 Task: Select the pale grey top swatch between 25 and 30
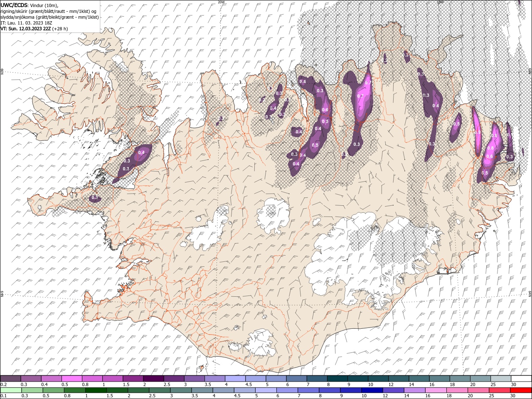tap(500, 379)
